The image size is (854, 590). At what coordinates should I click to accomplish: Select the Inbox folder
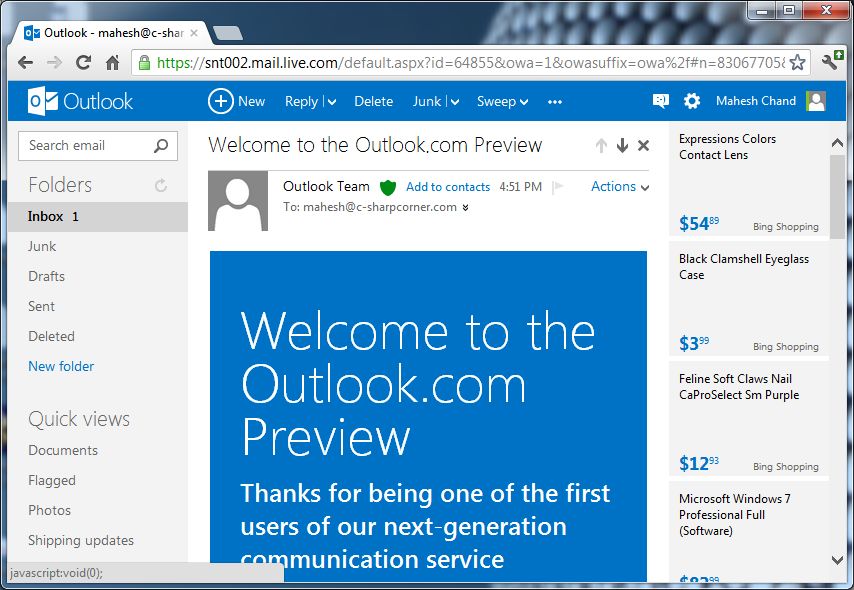point(98,216)
